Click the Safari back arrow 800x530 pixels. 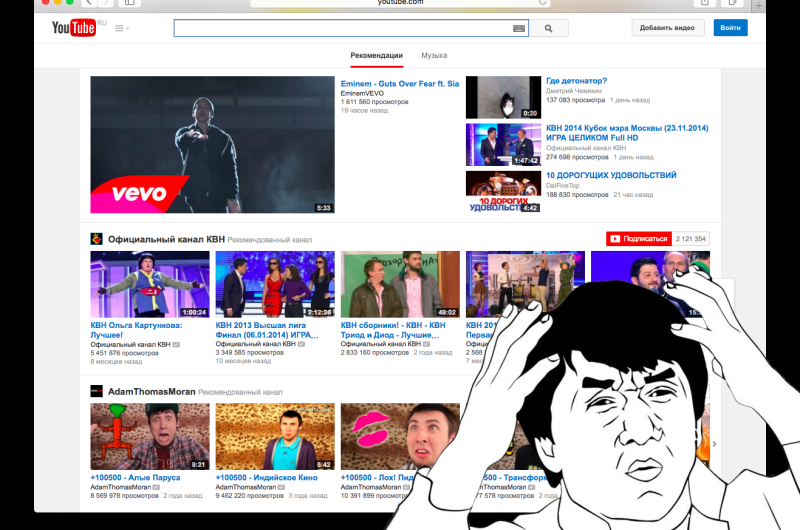89,3
